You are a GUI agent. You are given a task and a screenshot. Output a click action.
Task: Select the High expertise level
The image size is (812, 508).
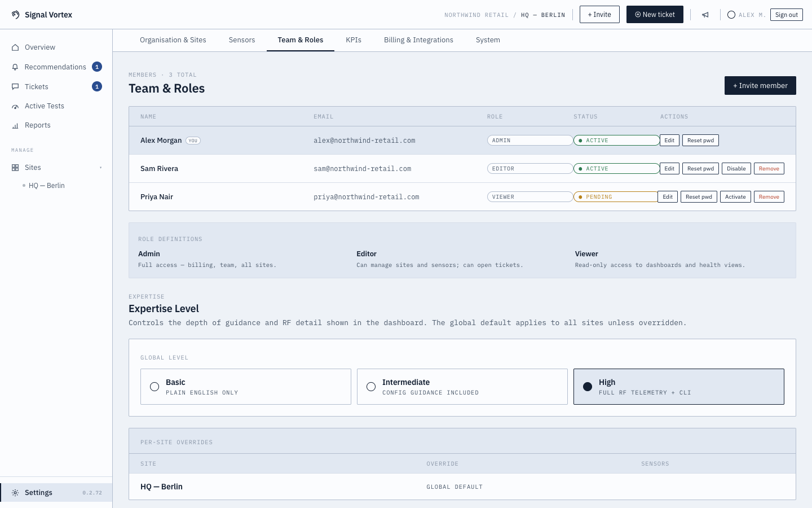[x=679, y=387]
